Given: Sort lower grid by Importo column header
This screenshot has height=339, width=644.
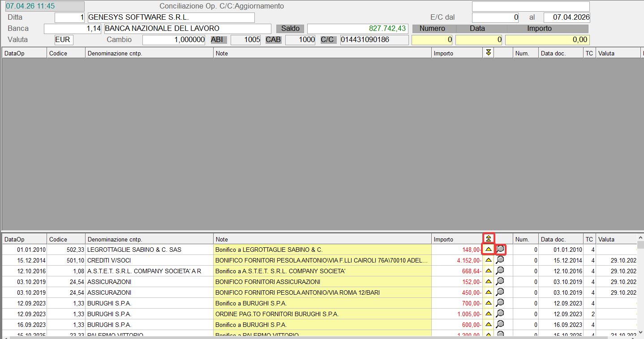Looking at the screenshot, I should (x=457, y=239).
